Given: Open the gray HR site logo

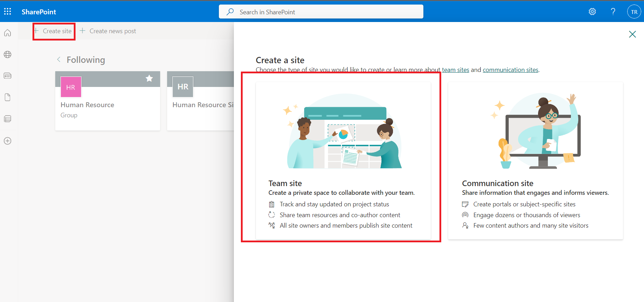Looking at the screenshot, I should tap(183, 87).
